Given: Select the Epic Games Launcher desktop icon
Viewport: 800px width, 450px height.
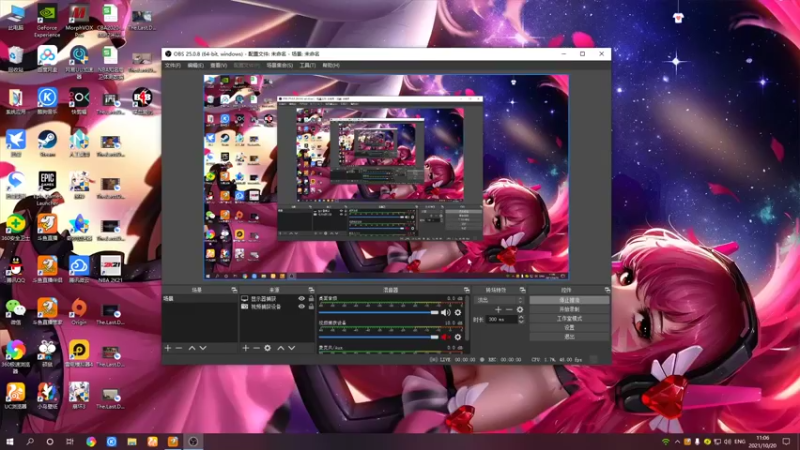Looking at the screenshot, I should tap(47, 188).
